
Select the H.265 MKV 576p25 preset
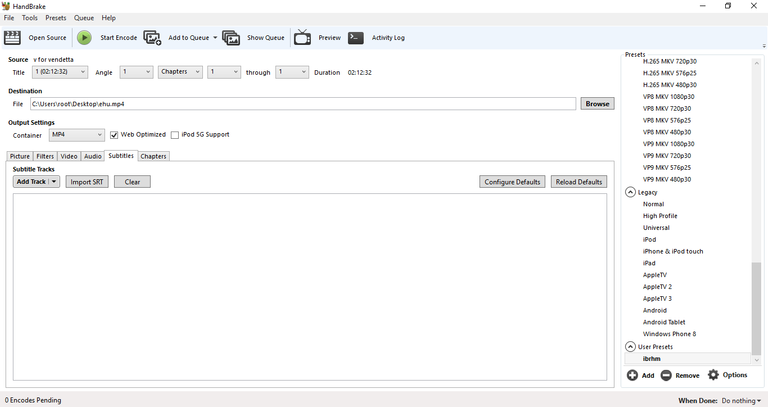[670, 73]
